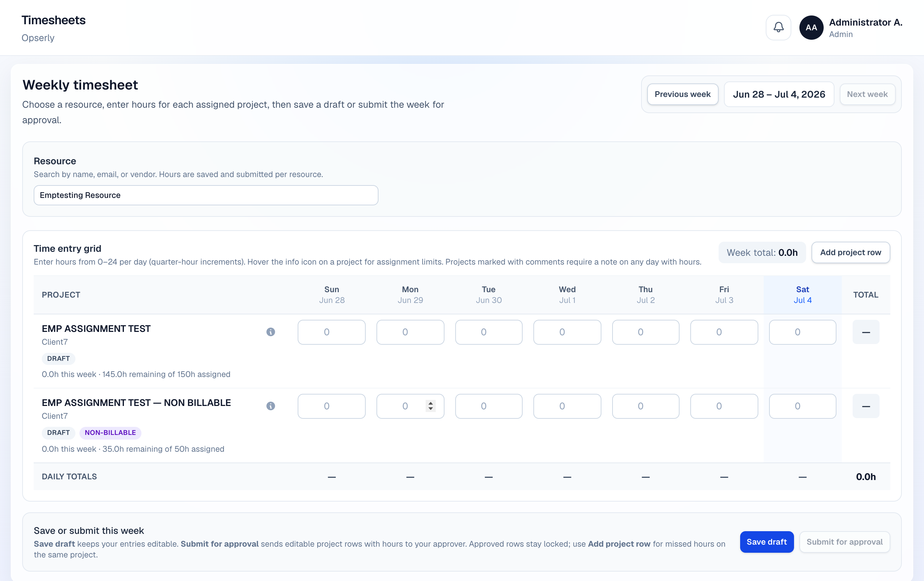The height and width of the screenshot is (581, 924).
Task: Select Wed hours in NON BILLABLE row
Action: pos(567,406)
